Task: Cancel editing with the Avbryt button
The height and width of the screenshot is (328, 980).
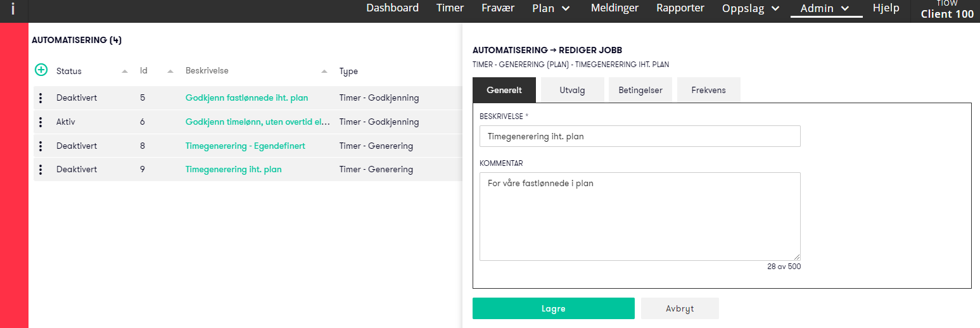Action: pos(680,308)
